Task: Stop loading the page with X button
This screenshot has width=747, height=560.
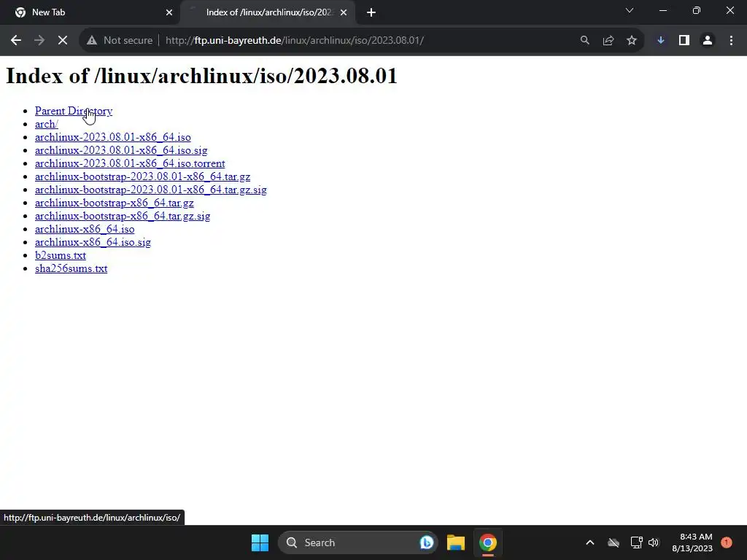Action: click(63, 41)
